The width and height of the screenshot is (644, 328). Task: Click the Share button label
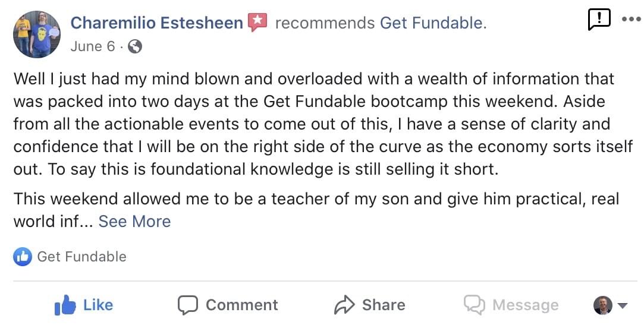pyautogui.click(x=384, y=305)
